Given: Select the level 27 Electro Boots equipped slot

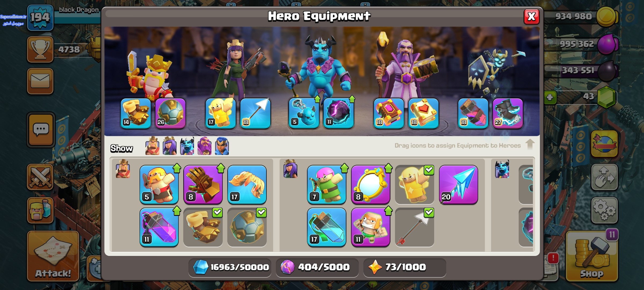Looking at the screenshot, I should click(x=508, y=113).
